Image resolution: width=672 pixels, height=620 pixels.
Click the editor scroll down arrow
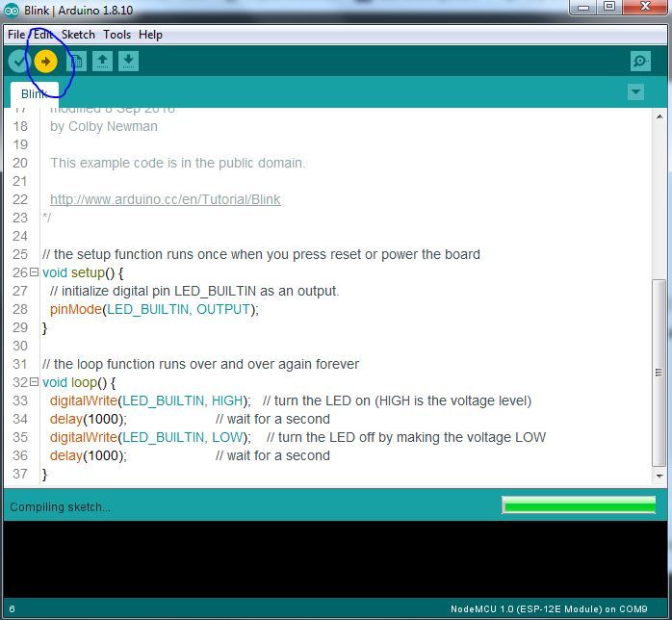click(659, 476)
